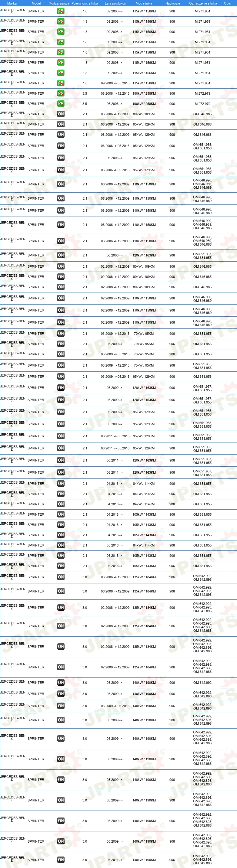Image resolution: width=237 pixels, height=868 pixels.
Task: Click ON icon in 03.2009 -> 05.2016 95kW row
Action: coord(61,376)
